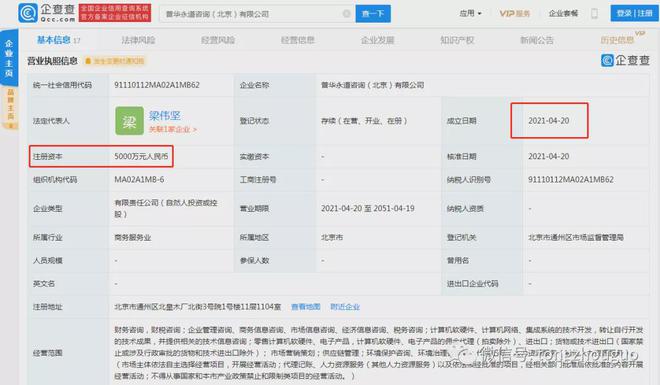Open the 查看地图 link
Viewport: 660px width, 385px height.
tap(306, 307)
